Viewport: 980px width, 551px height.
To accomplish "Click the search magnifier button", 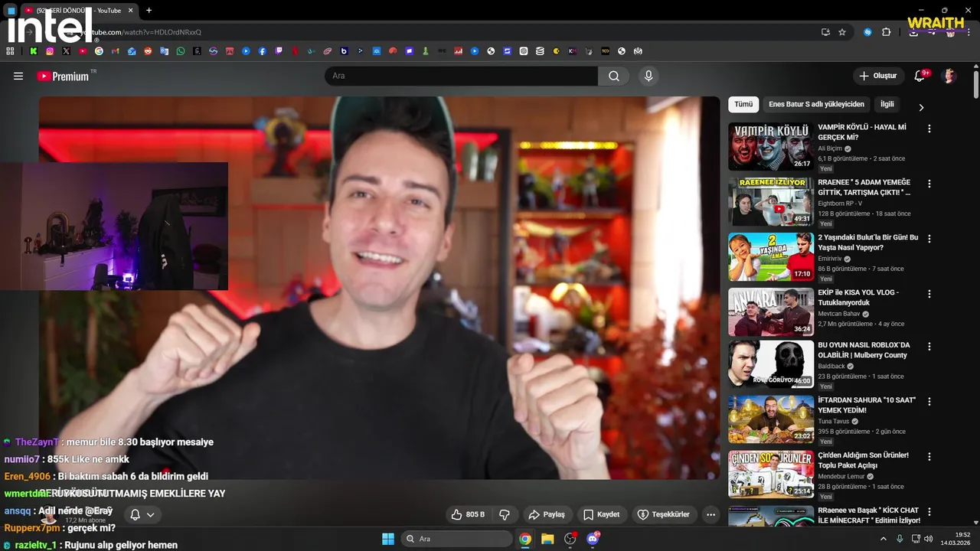I will 613,76.
